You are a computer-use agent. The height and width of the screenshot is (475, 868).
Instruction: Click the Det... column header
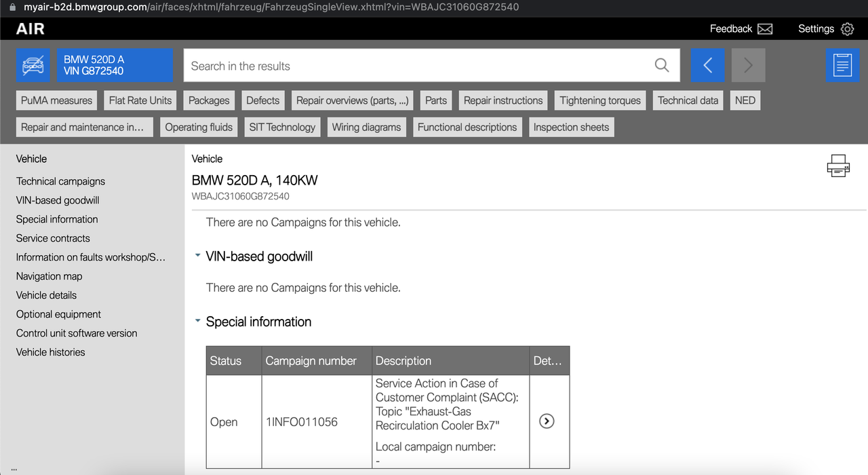[549, 361]
